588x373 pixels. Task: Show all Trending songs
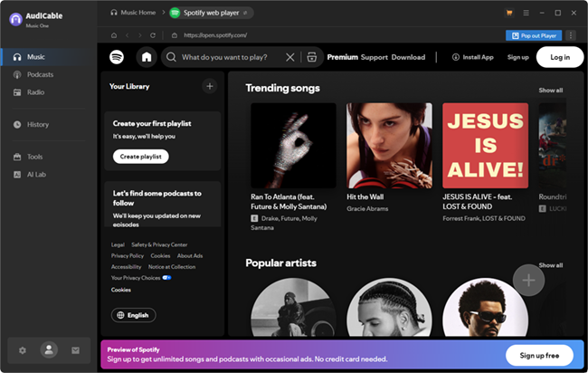pos(551,90)
